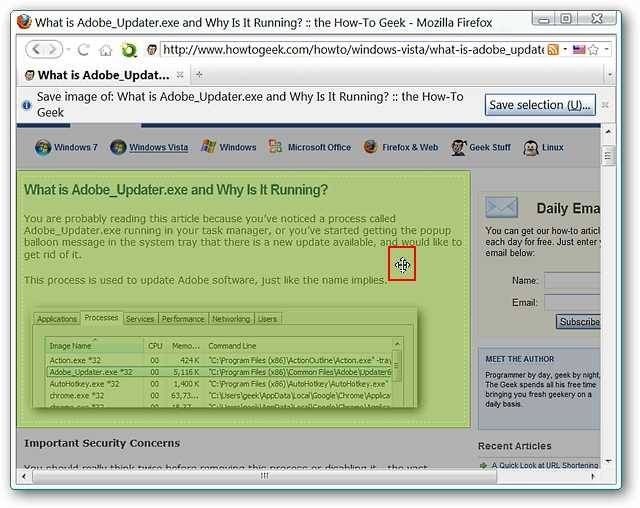Click the Save selection (U)... button

(540, 105)
